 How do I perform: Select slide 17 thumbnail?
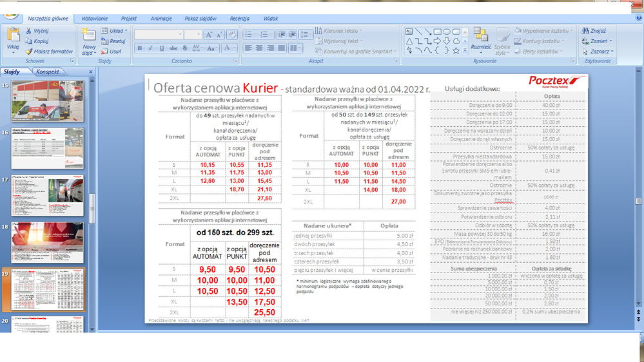point(47,195)
